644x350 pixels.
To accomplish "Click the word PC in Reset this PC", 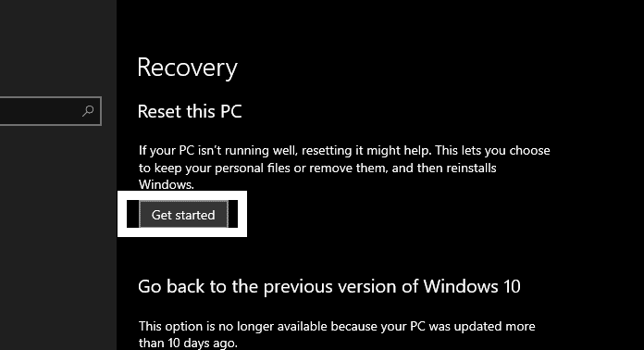I will click(230, 111).
